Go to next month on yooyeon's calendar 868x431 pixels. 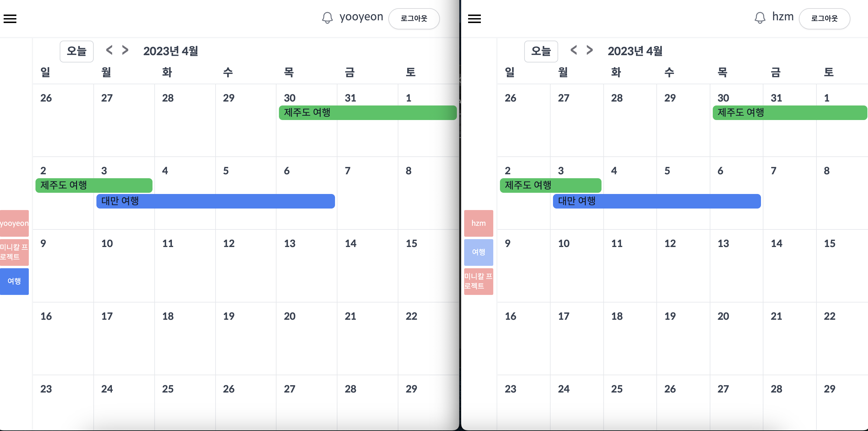click(x=125, y=50)
